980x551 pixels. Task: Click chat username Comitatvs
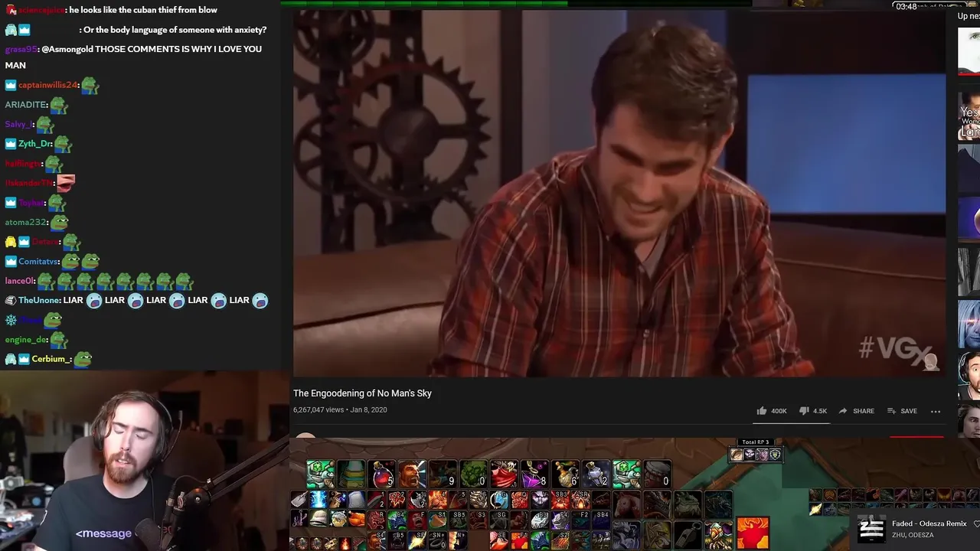click(x=38, y=262)
